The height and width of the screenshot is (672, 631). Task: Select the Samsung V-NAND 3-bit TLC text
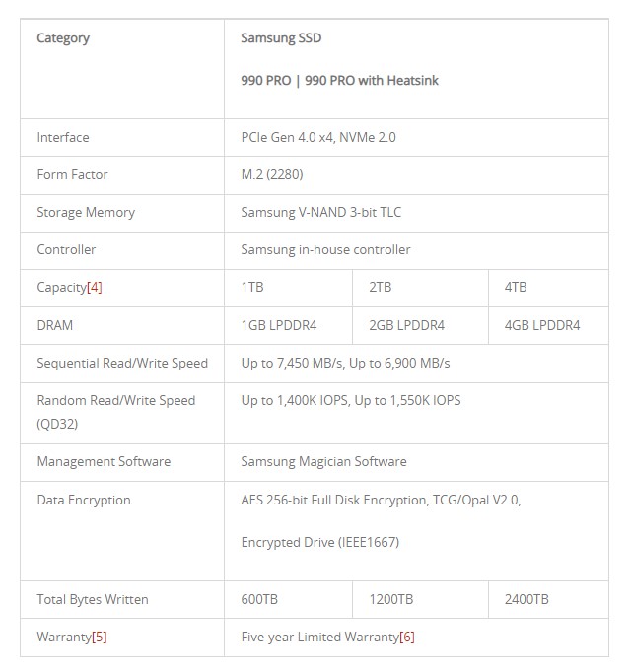pyautogui.click(x=321, y=212)
